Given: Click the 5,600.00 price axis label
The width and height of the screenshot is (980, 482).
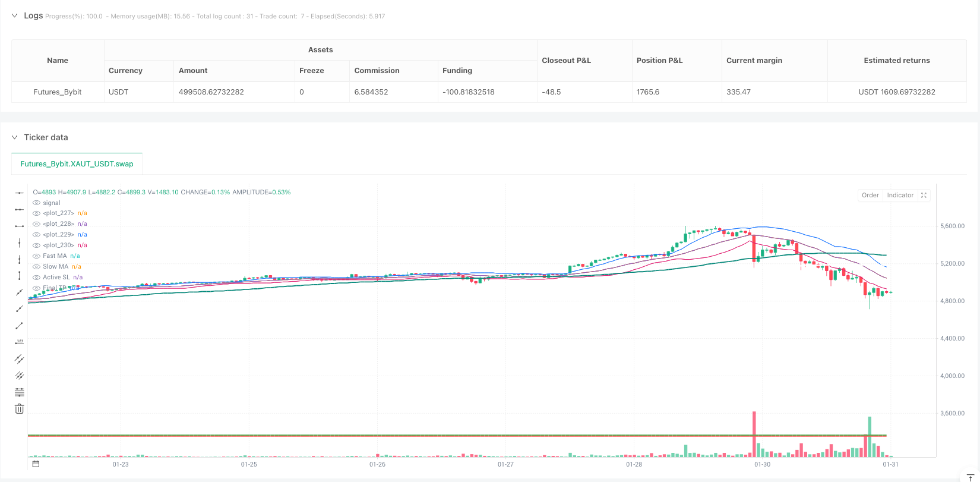Looking at the screenshot, I should pyautogui.click(x=952, y=226).
